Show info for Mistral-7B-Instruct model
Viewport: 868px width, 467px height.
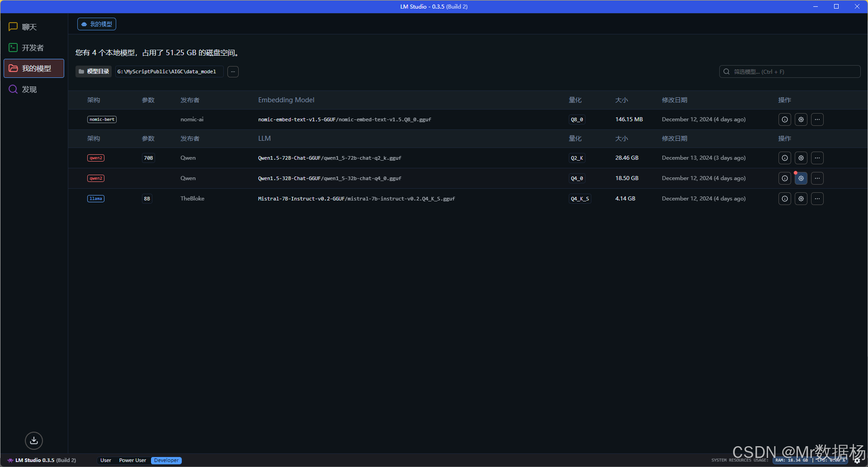[785, 199]
